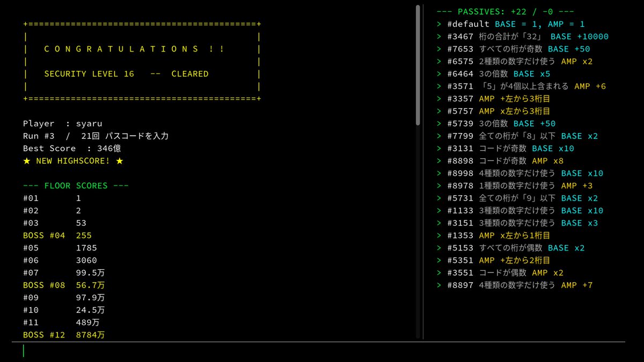Click the 'Best Score : 346億' line
The image size is (644, 362).
tap(71, 149)
